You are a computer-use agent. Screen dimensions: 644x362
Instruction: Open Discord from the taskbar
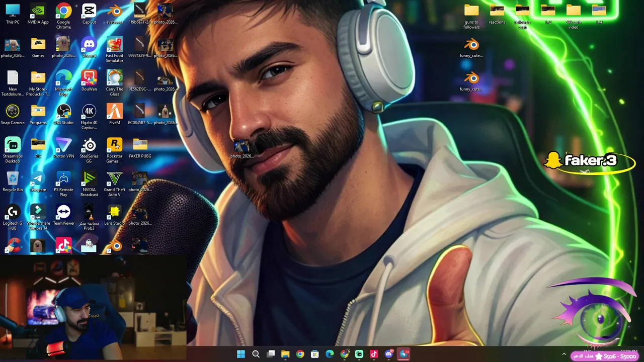click(389, 354)
